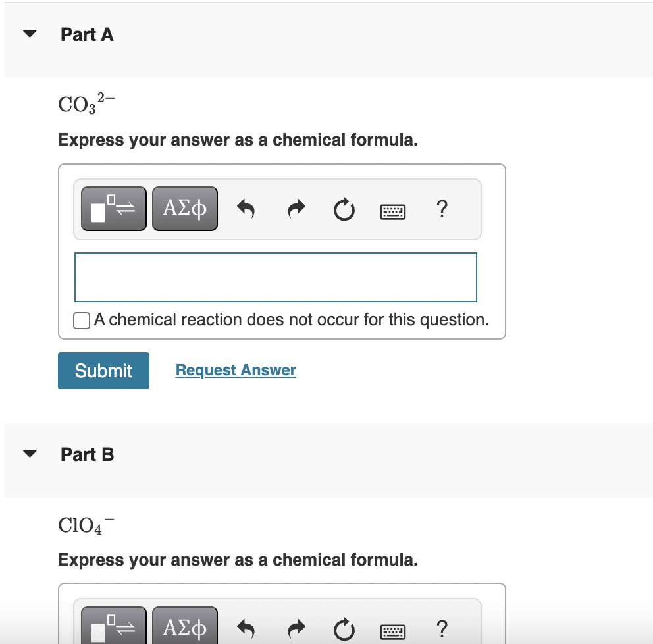Collapse the Part B section
Viewport: 653px width, 644px height.
(x=29, y=453)
